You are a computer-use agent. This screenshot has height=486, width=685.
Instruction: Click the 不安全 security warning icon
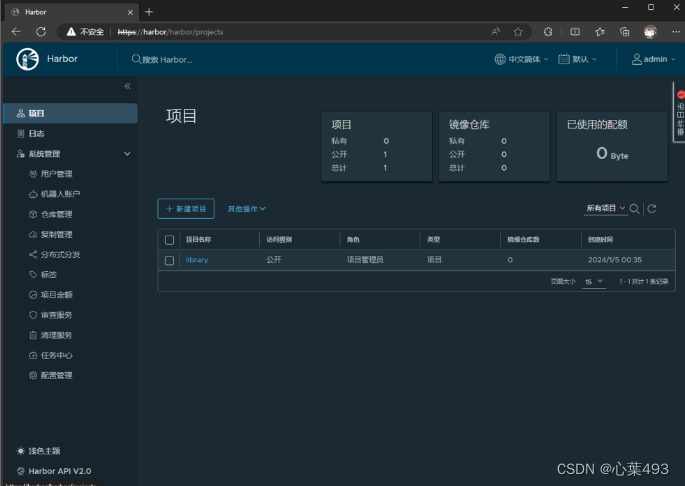pos(85,32)
